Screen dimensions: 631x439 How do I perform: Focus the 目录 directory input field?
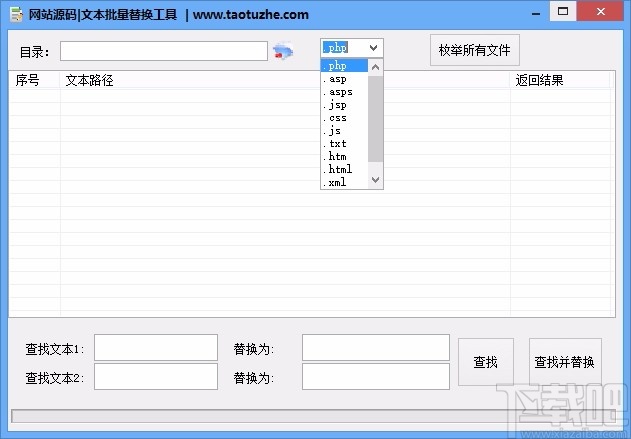(x=164, y=51)
